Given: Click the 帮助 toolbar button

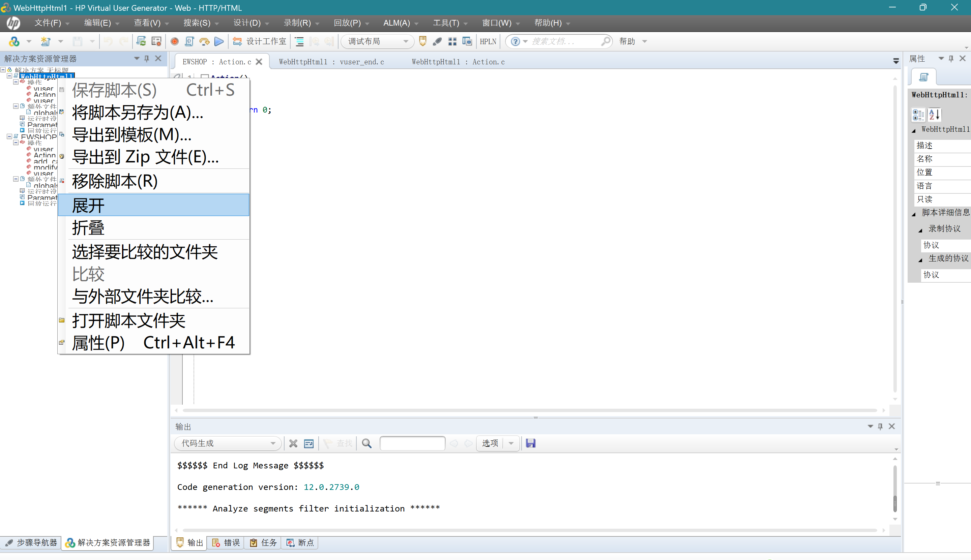Looking at the screenshot, I should tap(633, 41).
